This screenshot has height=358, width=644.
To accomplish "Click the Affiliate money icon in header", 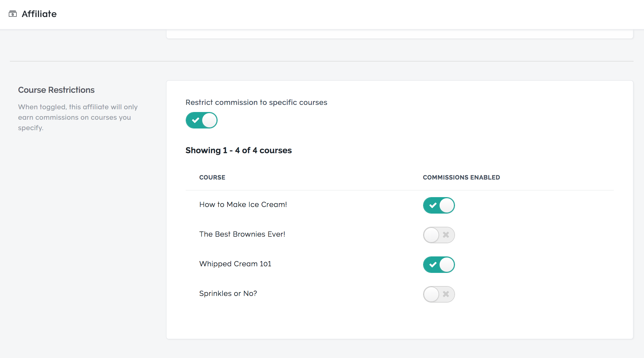I will [13, 14].
